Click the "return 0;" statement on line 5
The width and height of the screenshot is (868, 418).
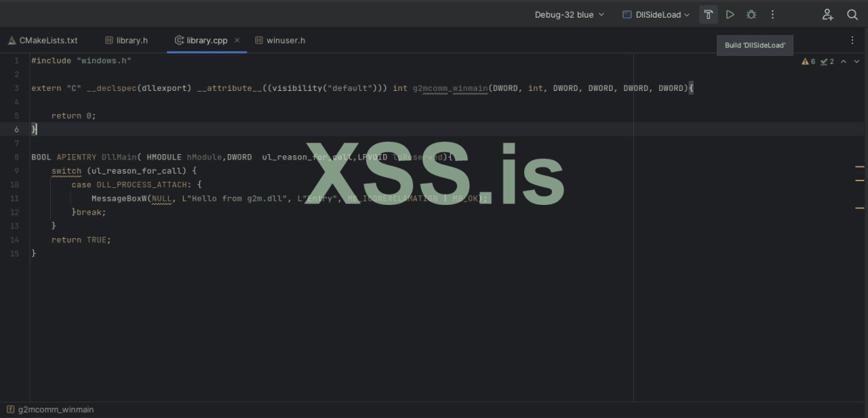74,115
